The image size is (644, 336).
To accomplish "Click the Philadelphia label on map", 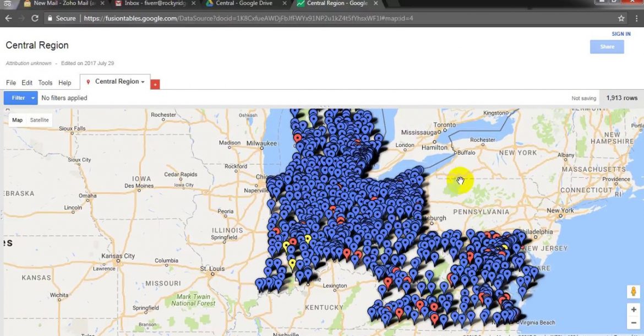I will pyautogui.click(x=536, y=232).
